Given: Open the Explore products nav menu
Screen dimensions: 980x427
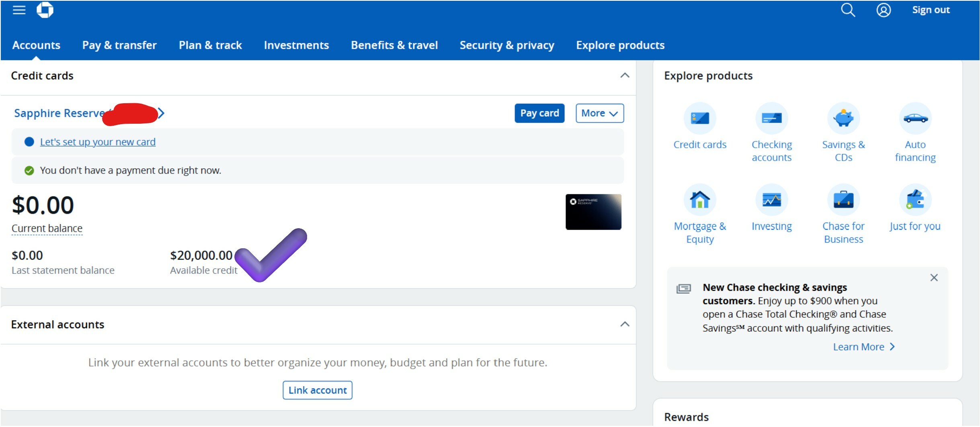Looking at the screenshot, I should pos(620,45).
